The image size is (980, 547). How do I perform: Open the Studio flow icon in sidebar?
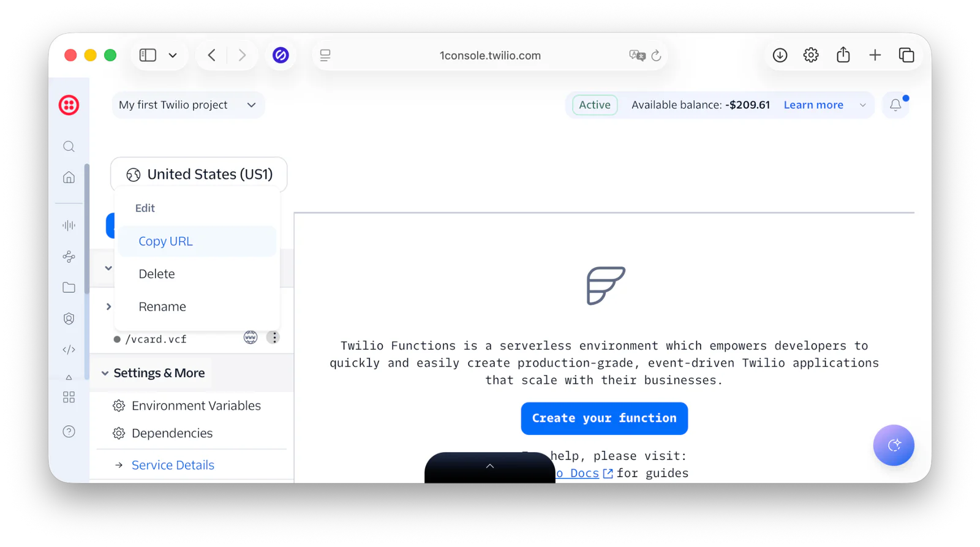69,257
